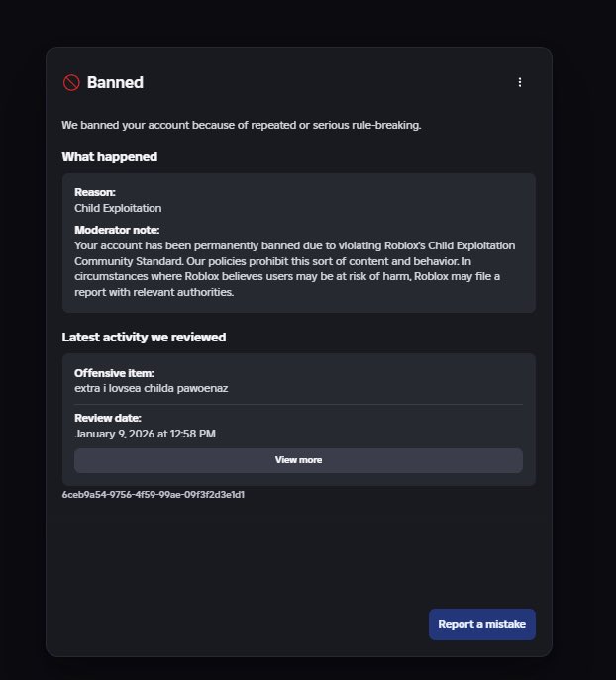This screenshot has height=680, width=616.
Task: Click the red banned prohibition icon
Action: 71,82
